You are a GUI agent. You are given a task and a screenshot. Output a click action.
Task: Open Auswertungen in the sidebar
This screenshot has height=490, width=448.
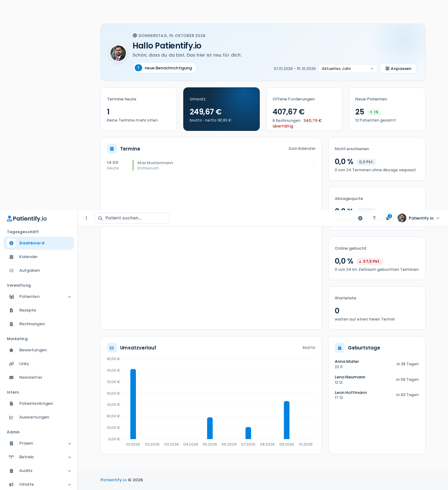pos(39,417)
